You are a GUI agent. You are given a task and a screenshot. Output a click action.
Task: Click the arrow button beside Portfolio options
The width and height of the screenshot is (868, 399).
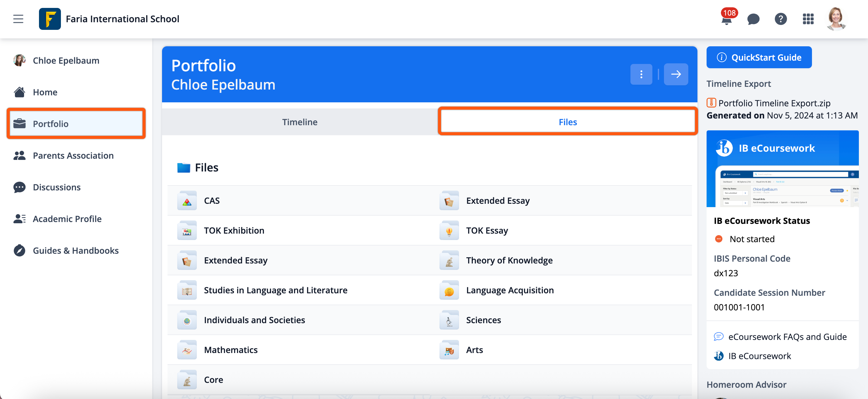676,74
